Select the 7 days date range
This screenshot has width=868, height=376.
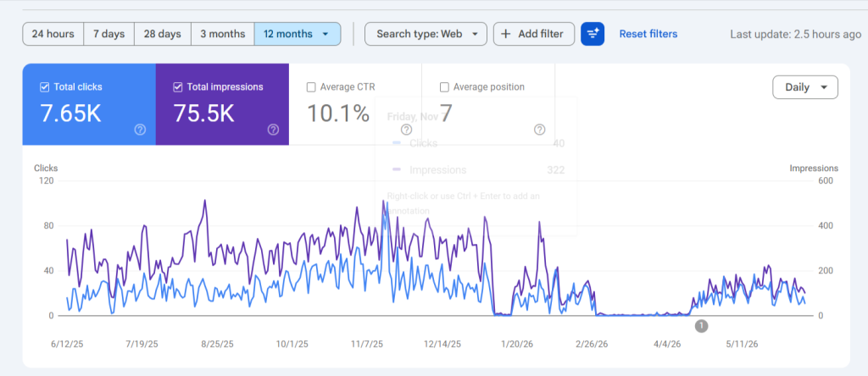[109, 34]
